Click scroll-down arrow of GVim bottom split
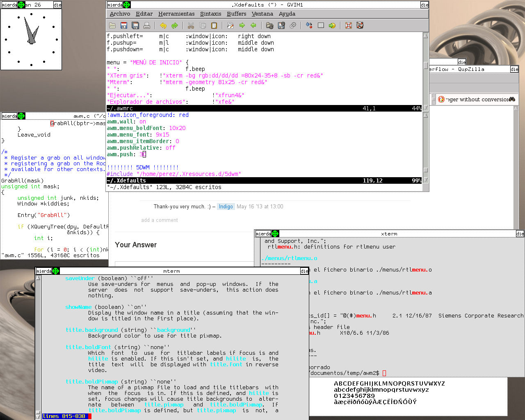The width and height of the screenshot is (525, 420). point(426,180)
